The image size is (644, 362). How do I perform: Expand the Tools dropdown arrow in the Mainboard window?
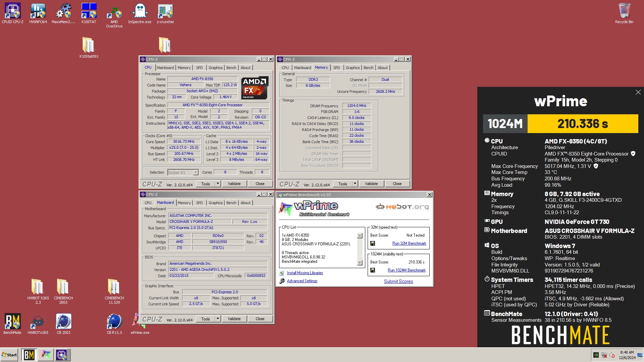pyautogui.click(x=218, y=319)
